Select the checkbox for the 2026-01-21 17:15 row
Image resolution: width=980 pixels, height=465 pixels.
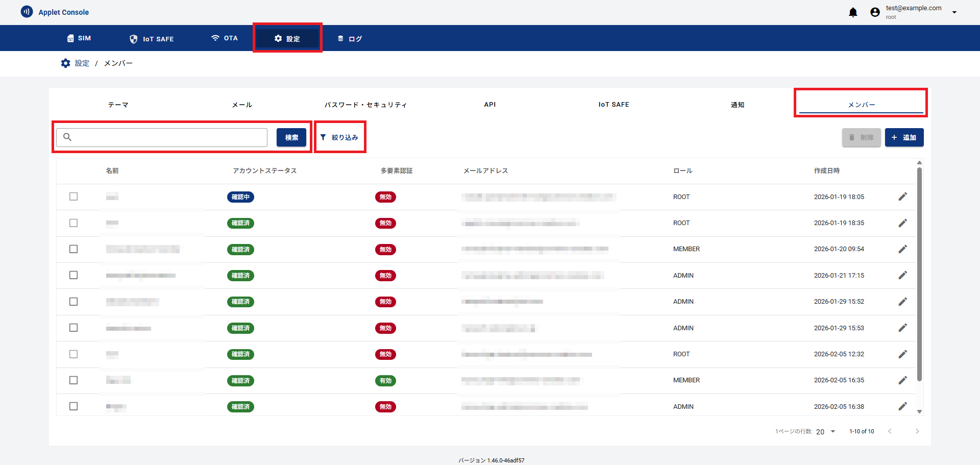[73, 275]
